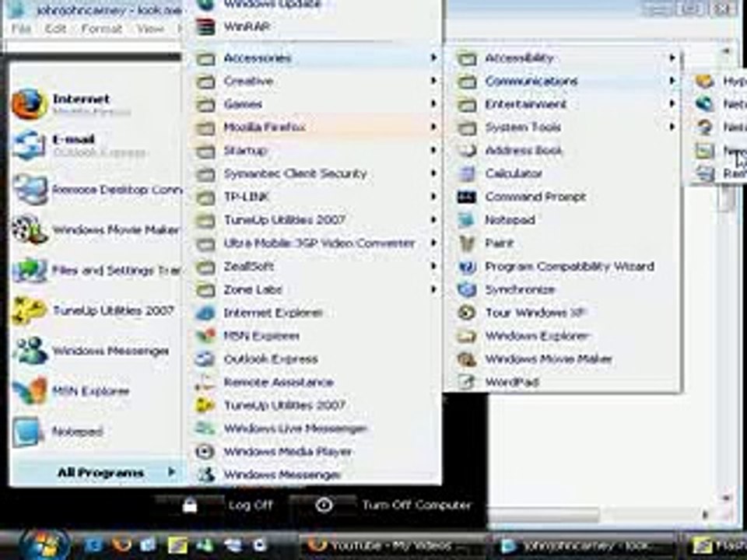Open TuneUp Utilities 2007 folder in programs

point(314,220)
